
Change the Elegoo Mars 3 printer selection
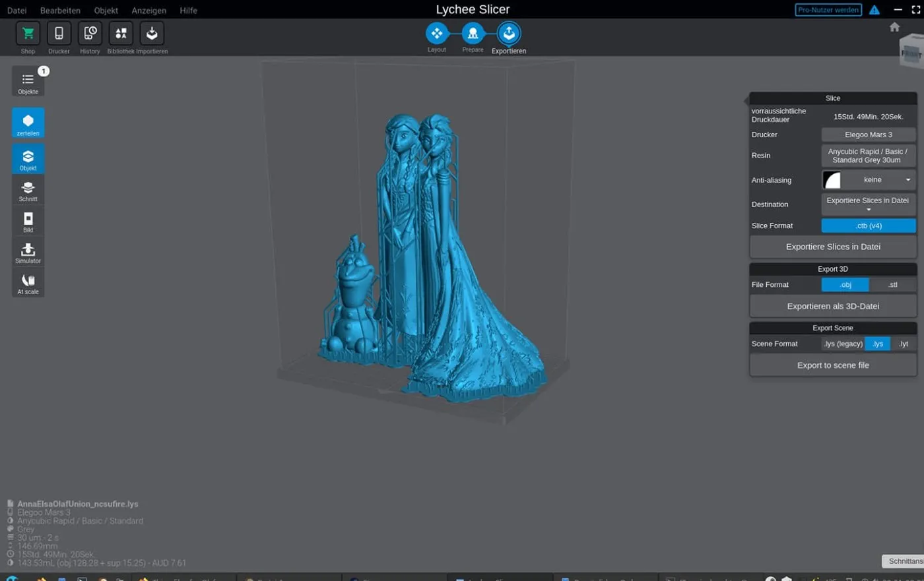click(869, 135)
